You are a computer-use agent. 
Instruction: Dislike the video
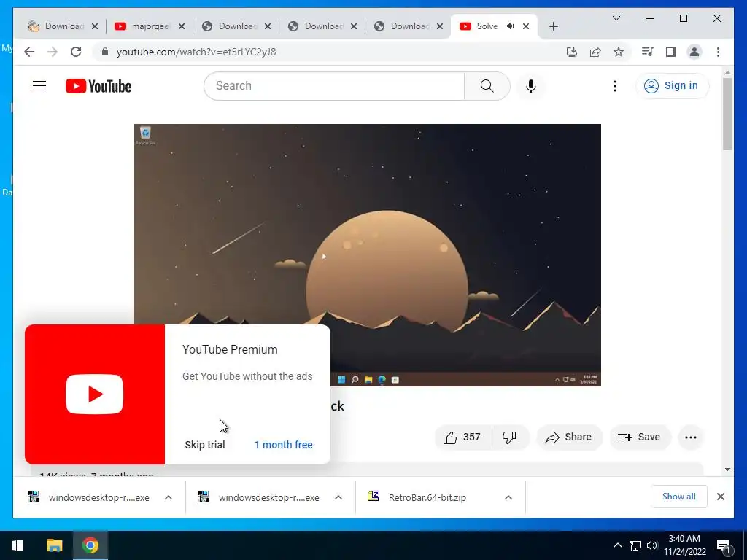point(509,437)
